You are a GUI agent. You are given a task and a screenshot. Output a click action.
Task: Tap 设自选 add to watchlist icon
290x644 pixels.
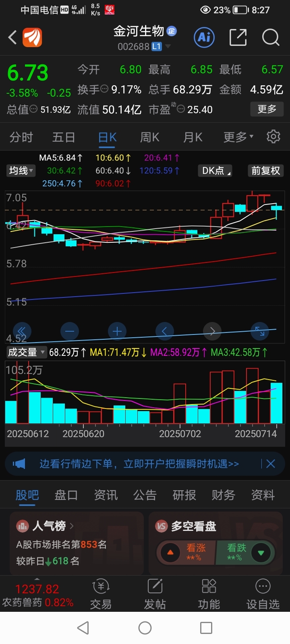coord(263,594)
